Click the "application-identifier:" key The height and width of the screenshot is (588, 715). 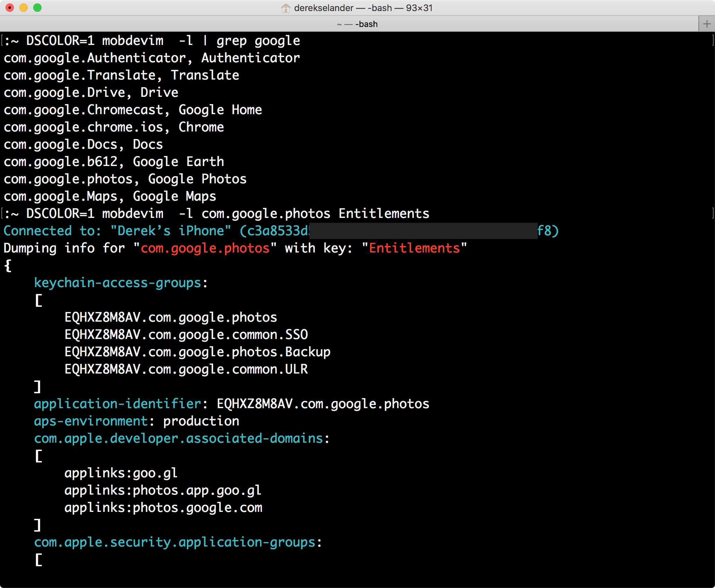coord(121,404)
